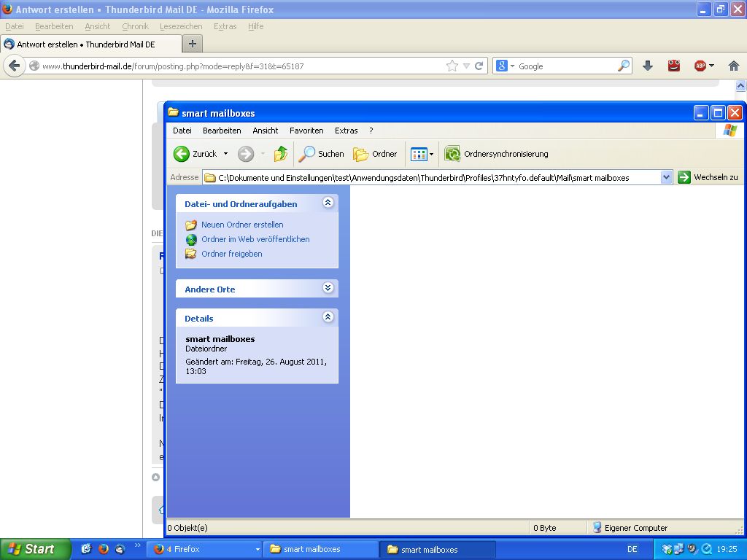Open the Explorer Ansicht menu
The height and width of the screenshot is (560, 747).
pos(266,131)
